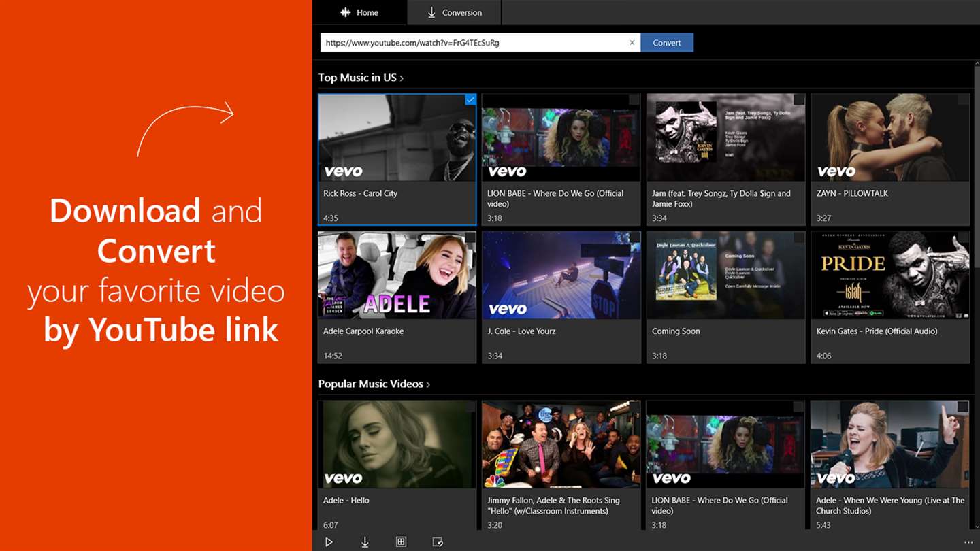Viewport: 980px width, 551px height.
Task: Tick checkbox on Adele - When We Were Young card
Action: click(964, 407)
